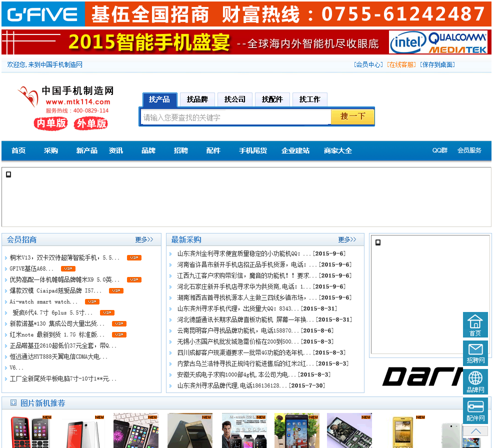Open 品牌 in the navigation bar

[148, 150]
